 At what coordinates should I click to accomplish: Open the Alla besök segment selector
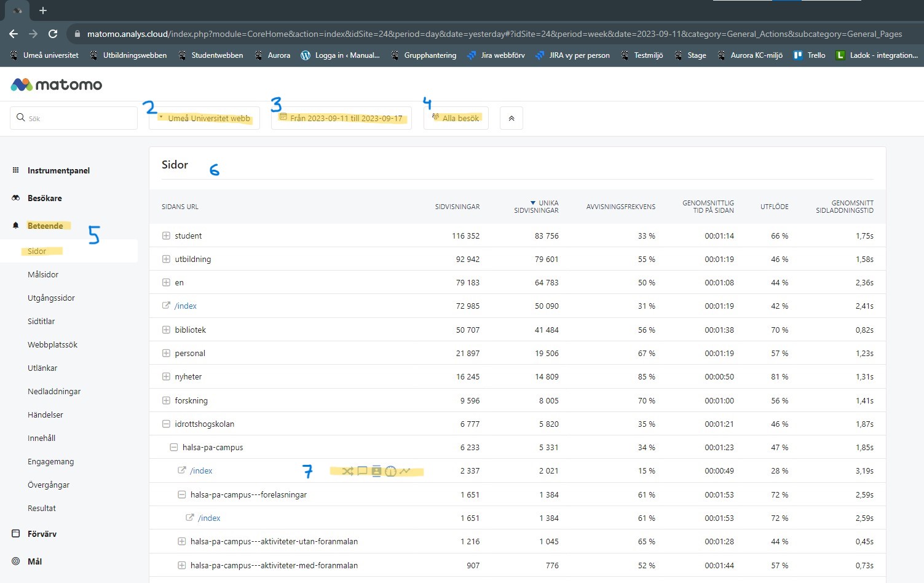[x=456, y=118]
